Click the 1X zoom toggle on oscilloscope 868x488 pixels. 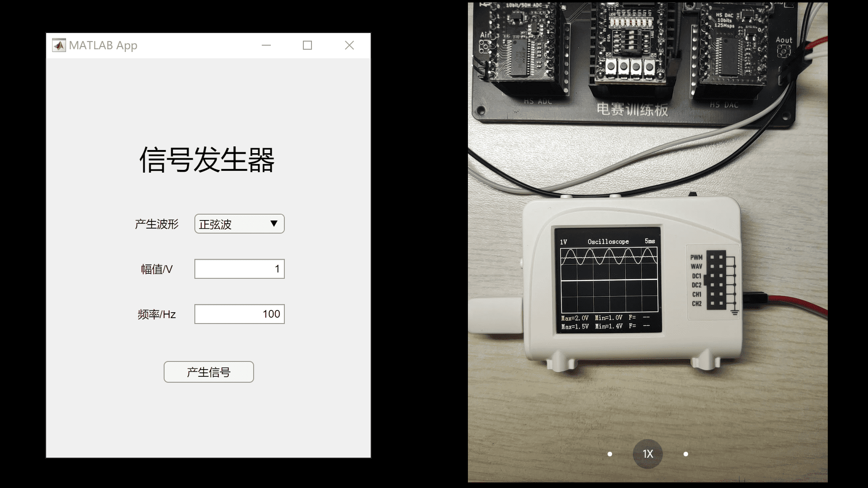tap(648, 454)
